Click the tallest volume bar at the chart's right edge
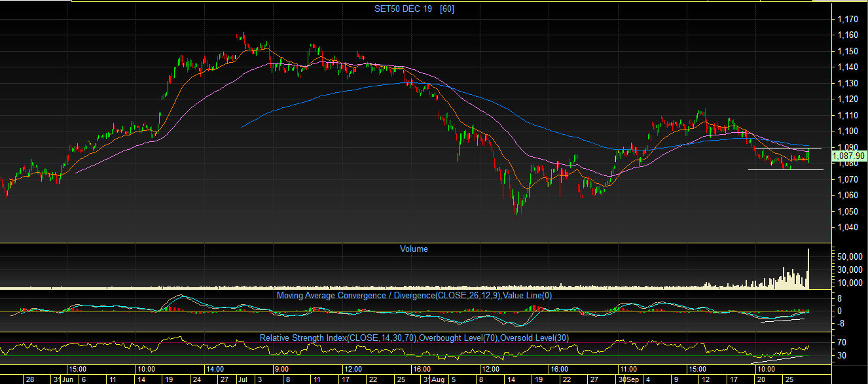This screenshot has width=868, height=384. click(x=809, y=269)
